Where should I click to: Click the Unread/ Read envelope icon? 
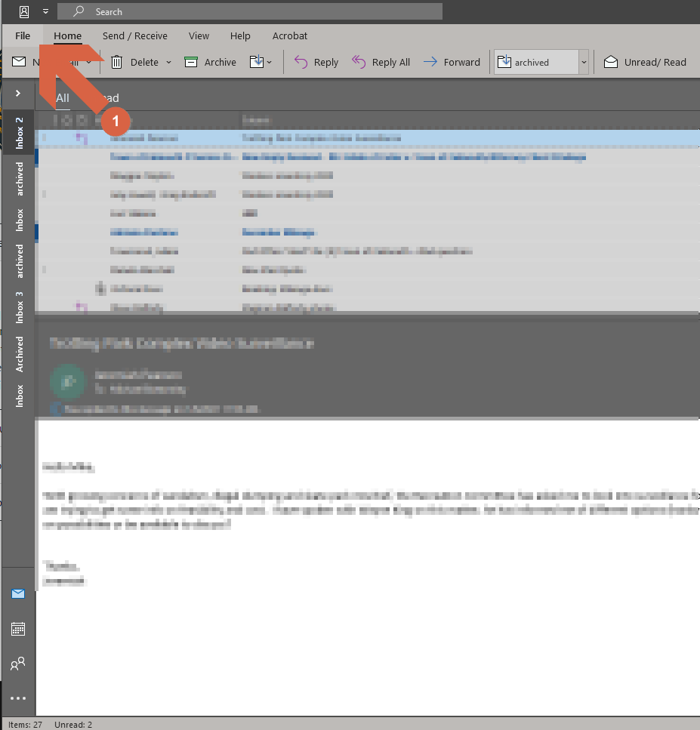click(611, 62)
